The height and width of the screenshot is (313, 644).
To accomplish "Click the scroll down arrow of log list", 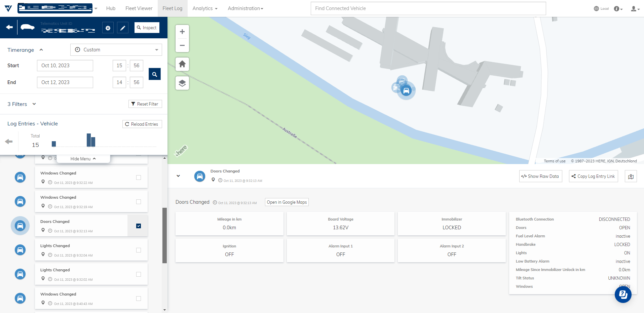I will [x=164, y=310].
